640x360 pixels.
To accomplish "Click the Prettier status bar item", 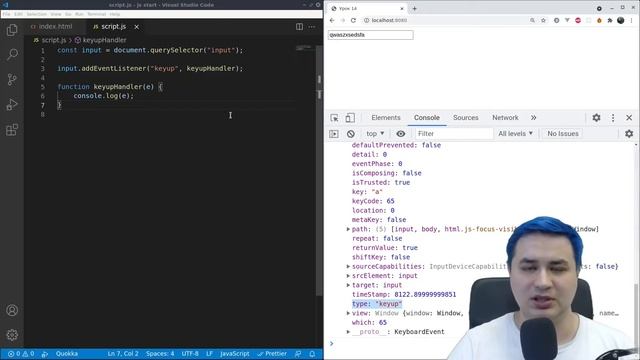I will pyautogui.click(x=271, y=354).
